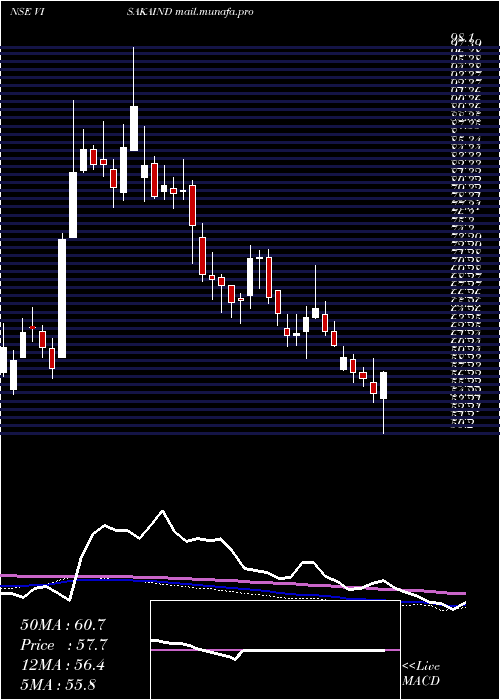Click the 'Price : 57.7' value
Viewport: 500px width, 700px height.
[64, 645]
